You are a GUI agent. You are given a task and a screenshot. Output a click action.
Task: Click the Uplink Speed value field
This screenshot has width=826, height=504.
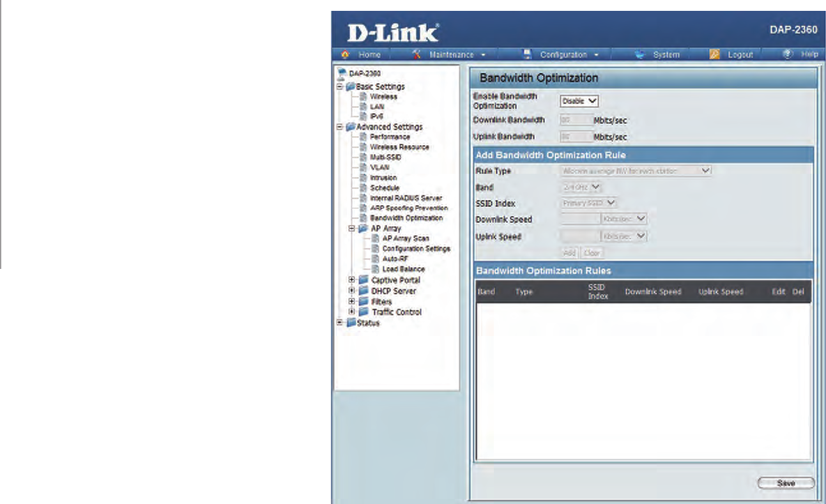[x=581, y=236]
